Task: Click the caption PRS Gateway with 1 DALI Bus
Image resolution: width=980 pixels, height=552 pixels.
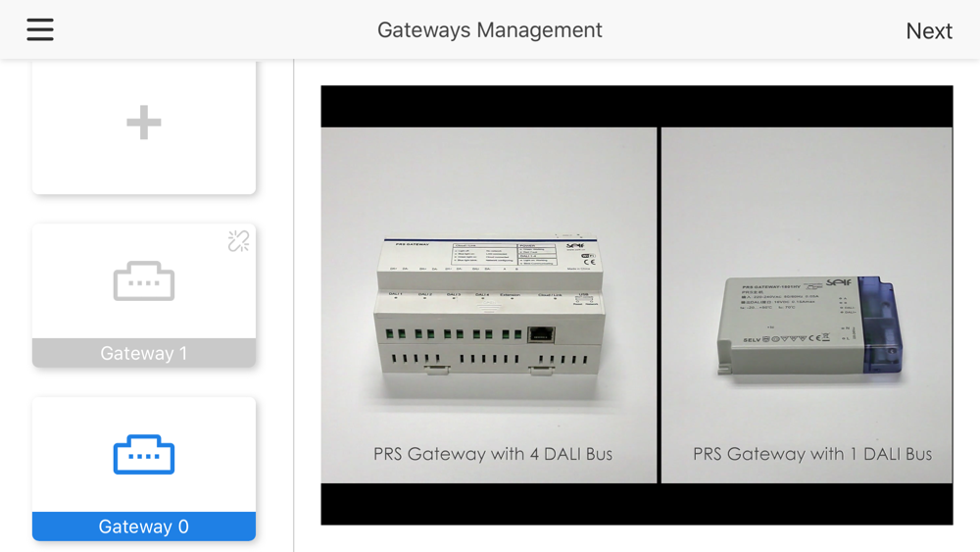Action: click(811, 454)
